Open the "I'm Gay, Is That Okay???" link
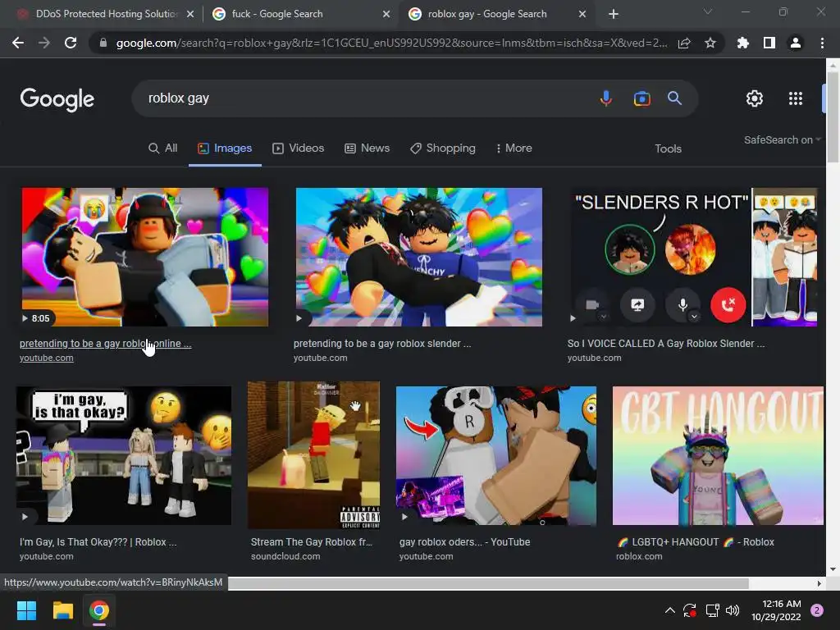Viewport: 840px width, 630px height. tap(98, 542)
